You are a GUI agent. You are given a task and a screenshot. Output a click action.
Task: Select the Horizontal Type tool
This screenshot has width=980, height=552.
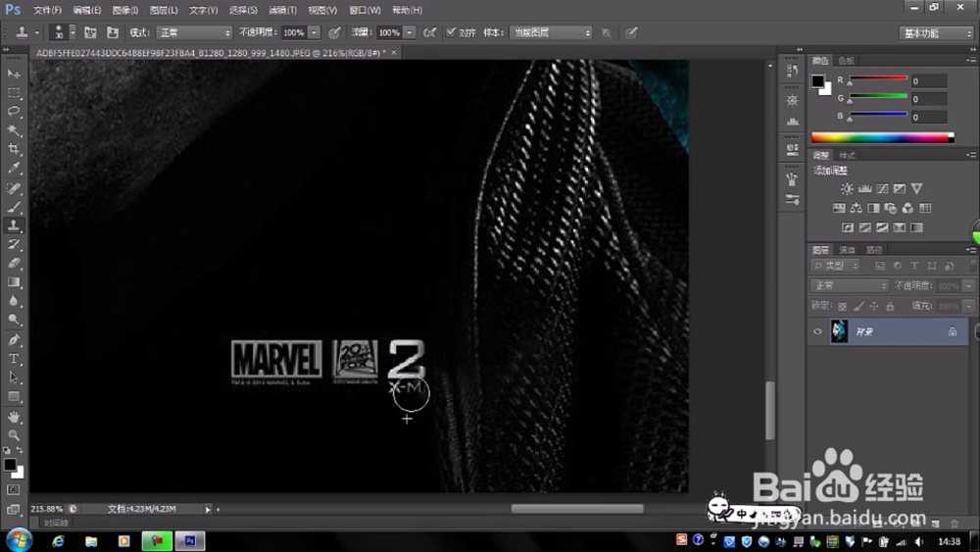[14, 358]
